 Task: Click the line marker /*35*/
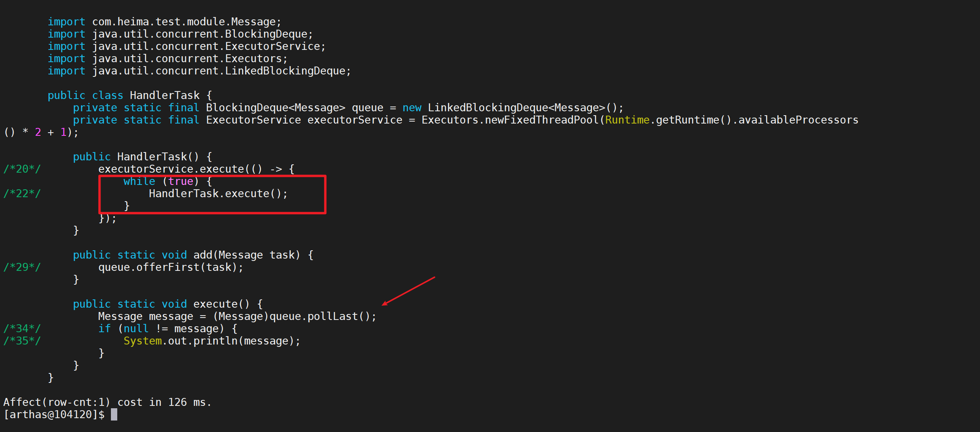pyautogui.click(x=22, y=341)
